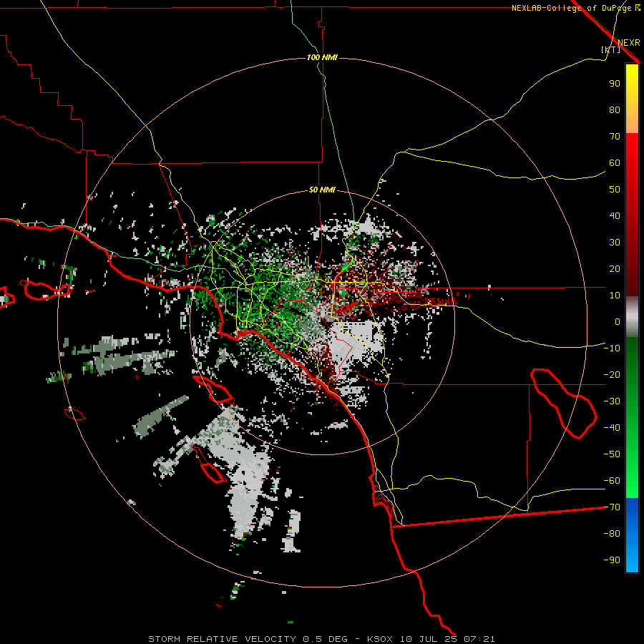The image size is (644, 644).
Task: Click the 80 value on the velocity scale
Action: pyautogui.click(x=615, y=109)
